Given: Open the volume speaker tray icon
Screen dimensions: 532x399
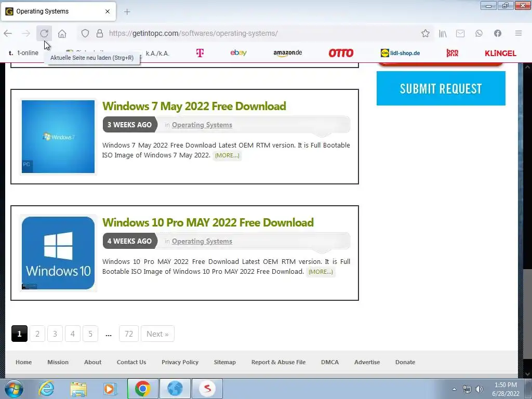Looking at the screenshot, I should click(479, 389).
